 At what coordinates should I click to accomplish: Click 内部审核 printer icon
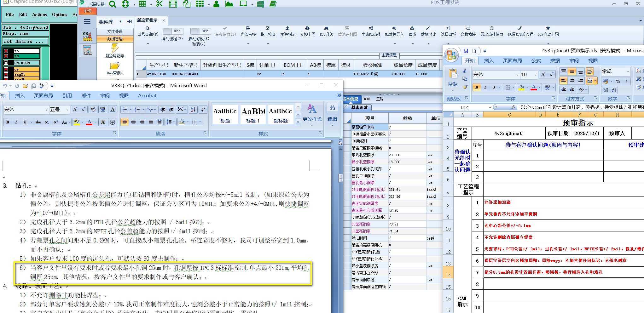248,28
